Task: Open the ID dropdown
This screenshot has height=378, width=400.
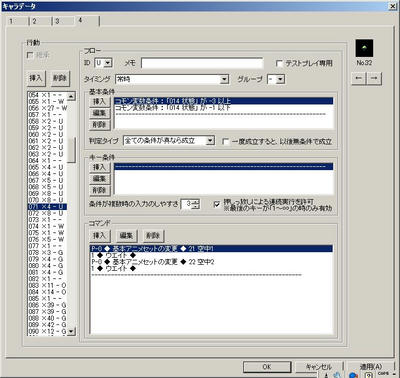Action: point(108,63)
